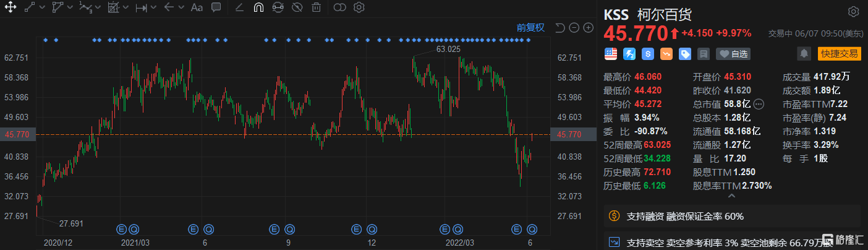Hide all drawings with eye icon

(x=297, y=8)
